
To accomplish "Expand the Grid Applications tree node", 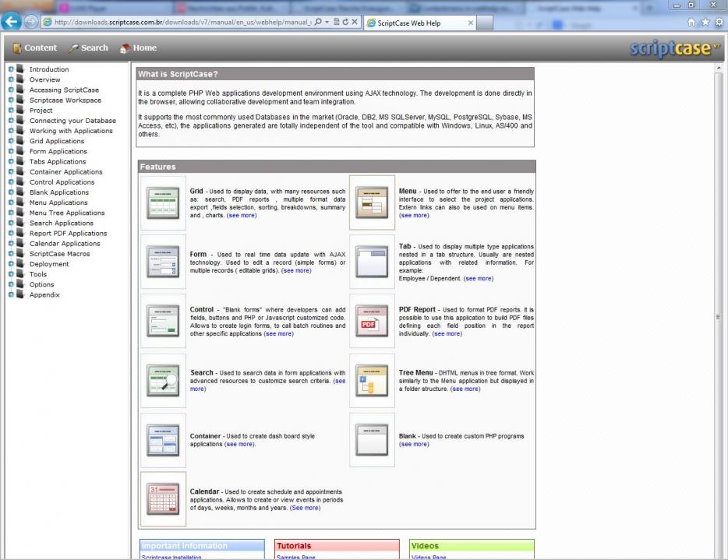I will tap(11, 140).
